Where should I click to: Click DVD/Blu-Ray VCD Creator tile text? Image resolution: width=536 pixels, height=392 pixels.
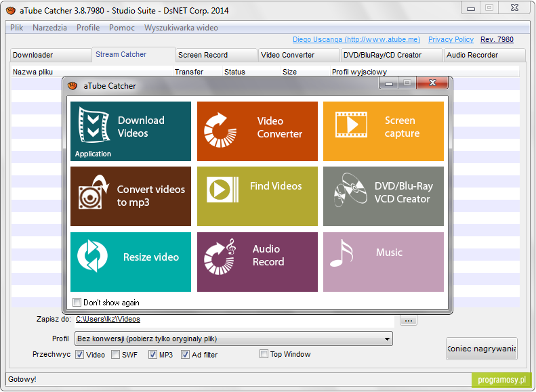[403, 192]
